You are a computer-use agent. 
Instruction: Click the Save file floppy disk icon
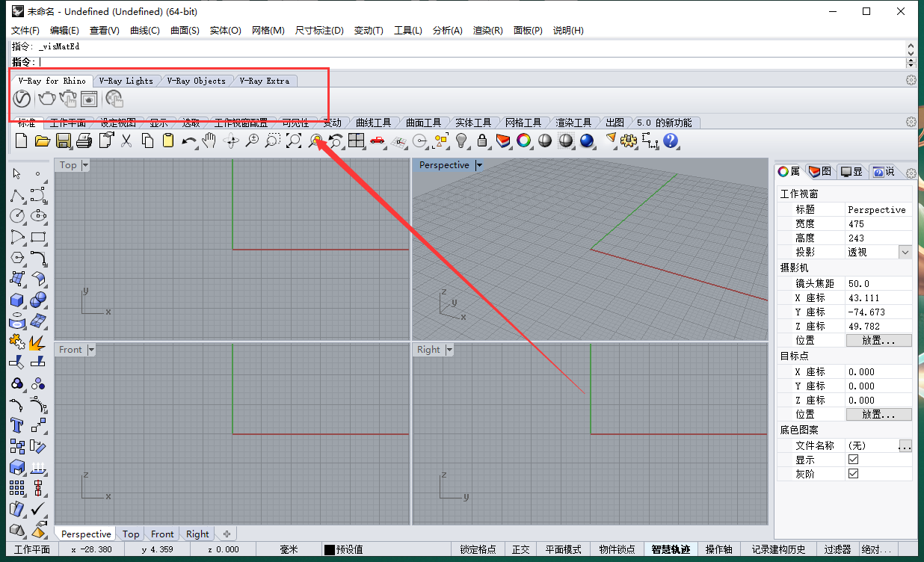coord(64,140)
